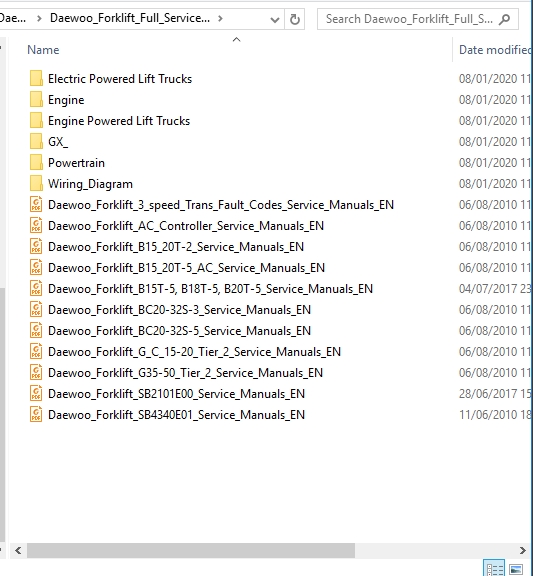This screenshot has height=576, width=533.
Task: Click the Powertrain folder icon
Action: (x=36, y=162)
